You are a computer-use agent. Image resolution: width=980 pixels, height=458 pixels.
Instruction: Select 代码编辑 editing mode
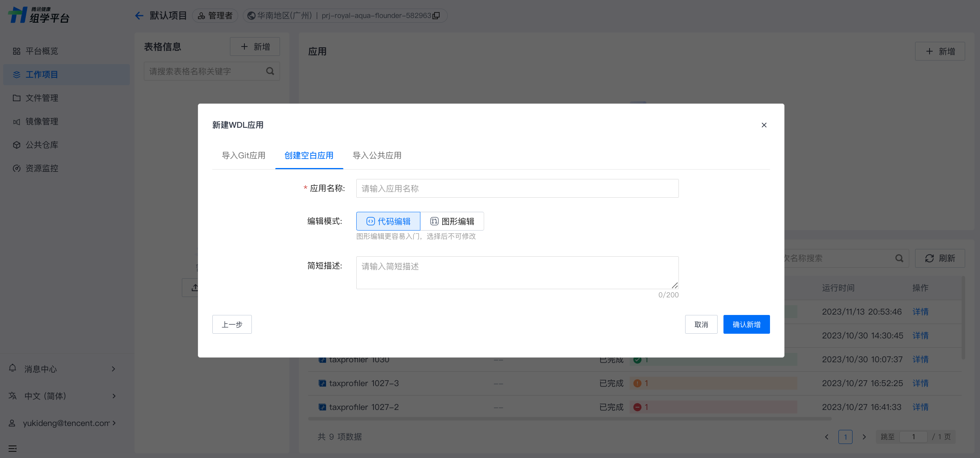pos(388,222)
